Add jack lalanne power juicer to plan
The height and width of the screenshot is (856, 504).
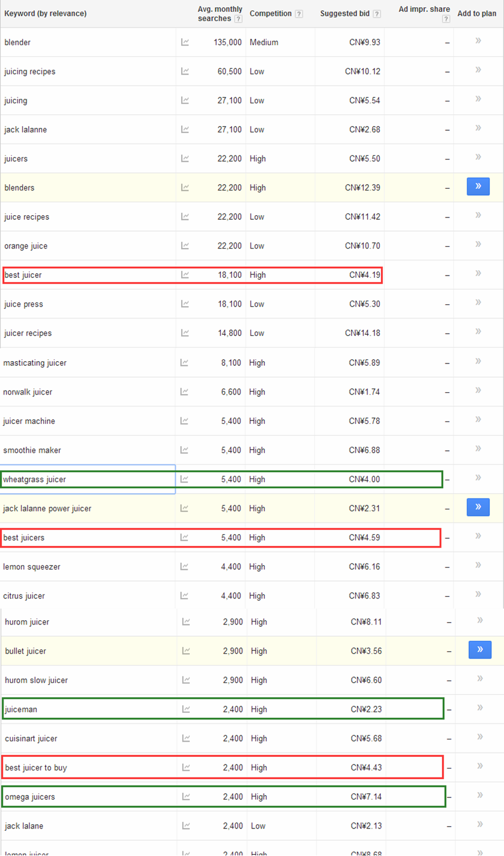point(478,508)
